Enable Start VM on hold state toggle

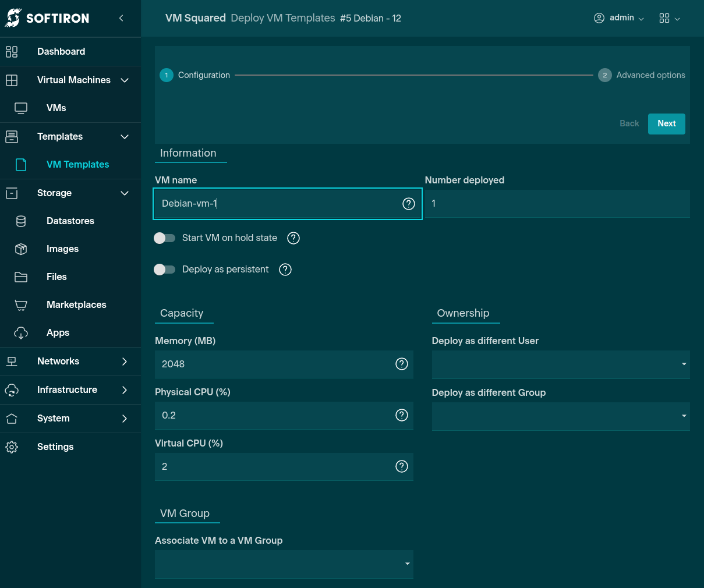164,238
